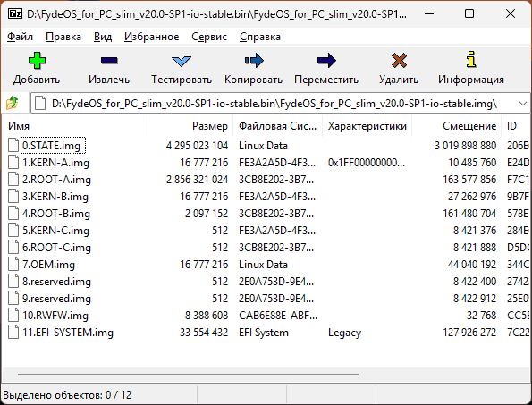Click size value 2 856 321 024
The width and height of the screenshot is (532, 405).
coord(197,179)
